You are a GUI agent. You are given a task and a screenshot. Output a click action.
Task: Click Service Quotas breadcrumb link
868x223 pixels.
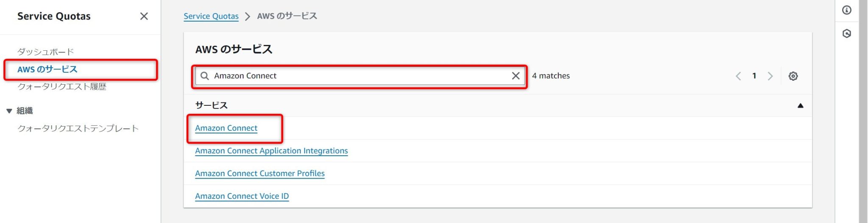211,16
